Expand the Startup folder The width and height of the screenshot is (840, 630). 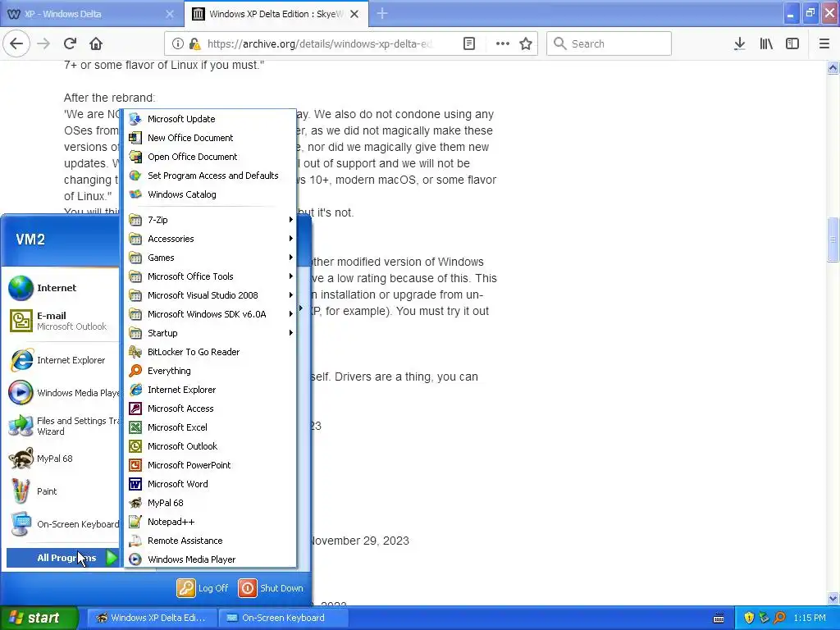(211, 333)
